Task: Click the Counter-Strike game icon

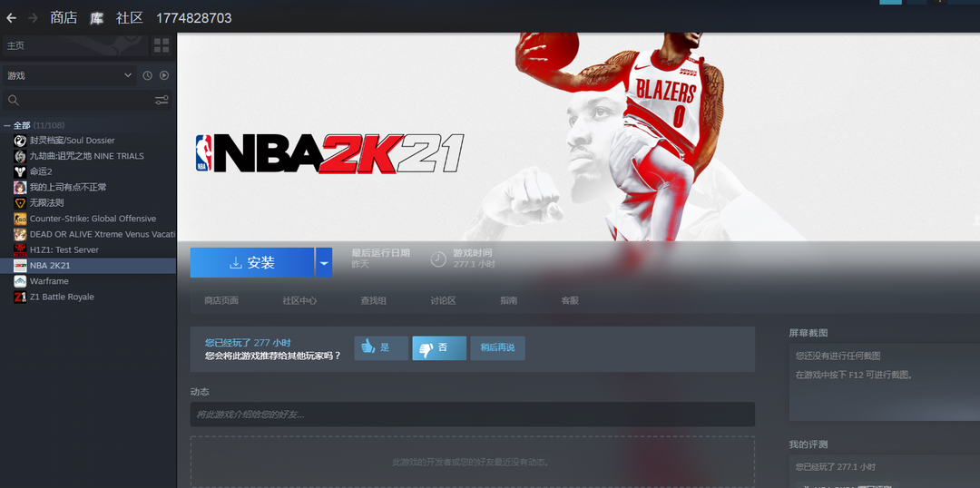Action: tap(20, 219)
